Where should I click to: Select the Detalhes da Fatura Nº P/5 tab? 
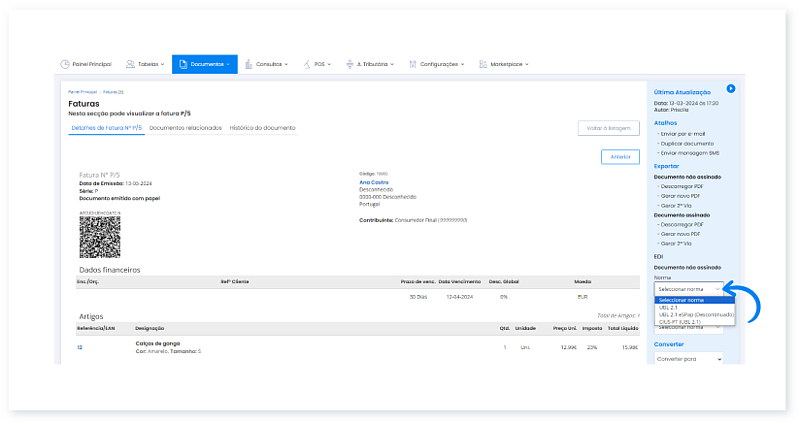click(x=107, y=128)
